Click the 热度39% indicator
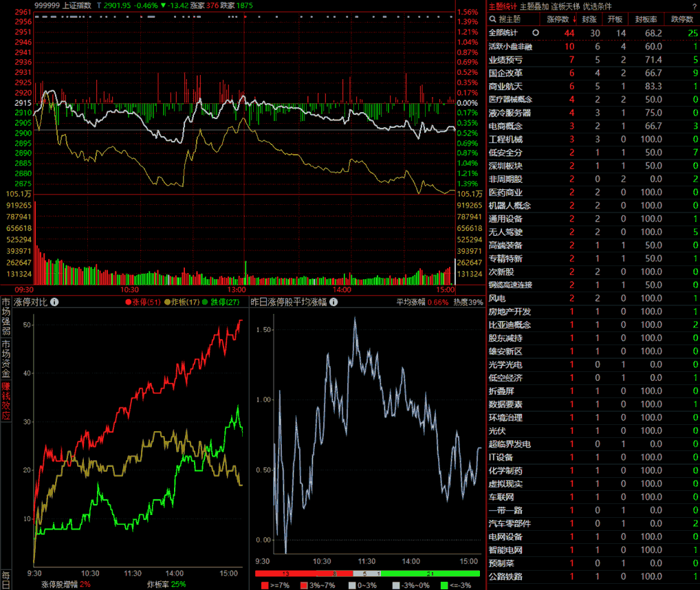 point(468,302)
